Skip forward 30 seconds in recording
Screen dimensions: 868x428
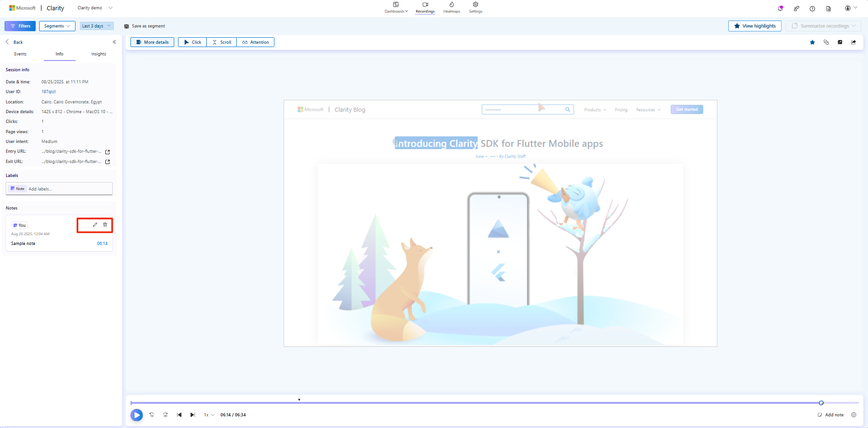[165, 415]
